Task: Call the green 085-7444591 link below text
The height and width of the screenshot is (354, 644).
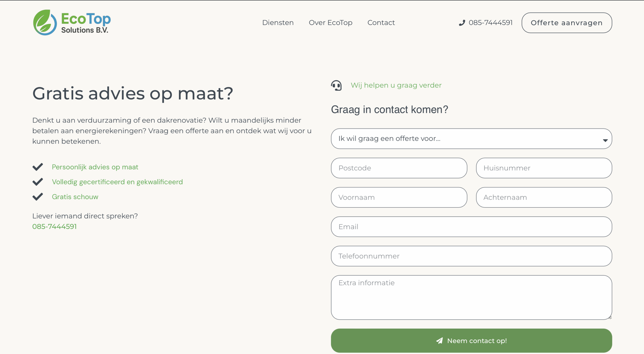Action: pyautogui.click(x=54, y=227)
